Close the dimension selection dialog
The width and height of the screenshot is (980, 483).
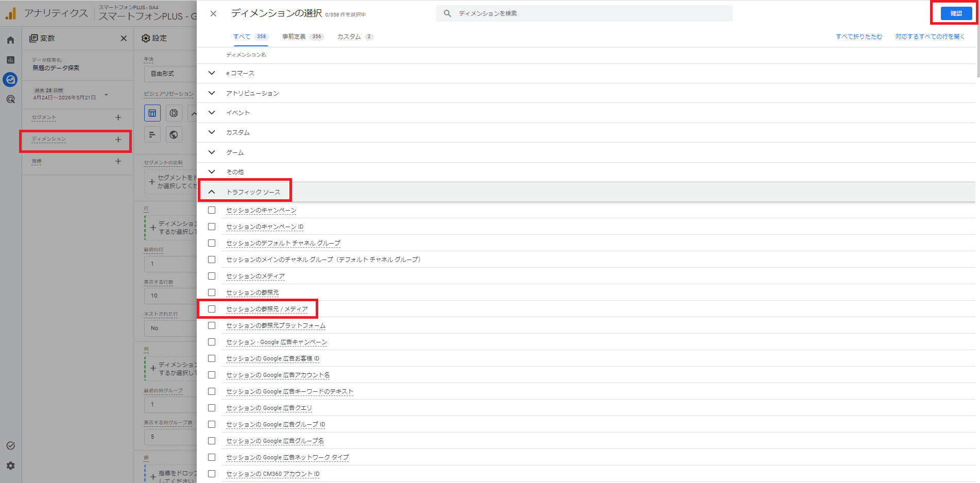pos(213,14)
